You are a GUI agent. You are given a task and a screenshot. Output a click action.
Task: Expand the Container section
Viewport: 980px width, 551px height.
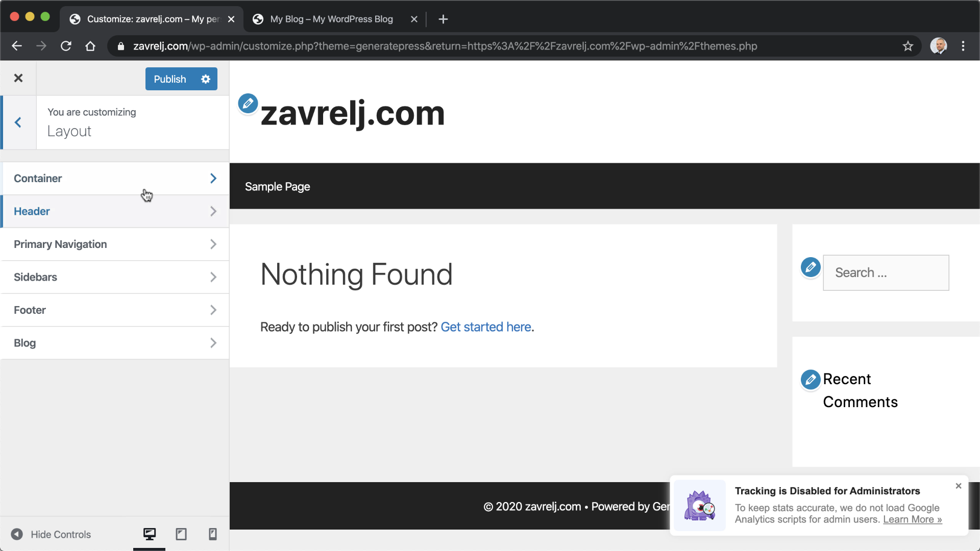[115, 179]
